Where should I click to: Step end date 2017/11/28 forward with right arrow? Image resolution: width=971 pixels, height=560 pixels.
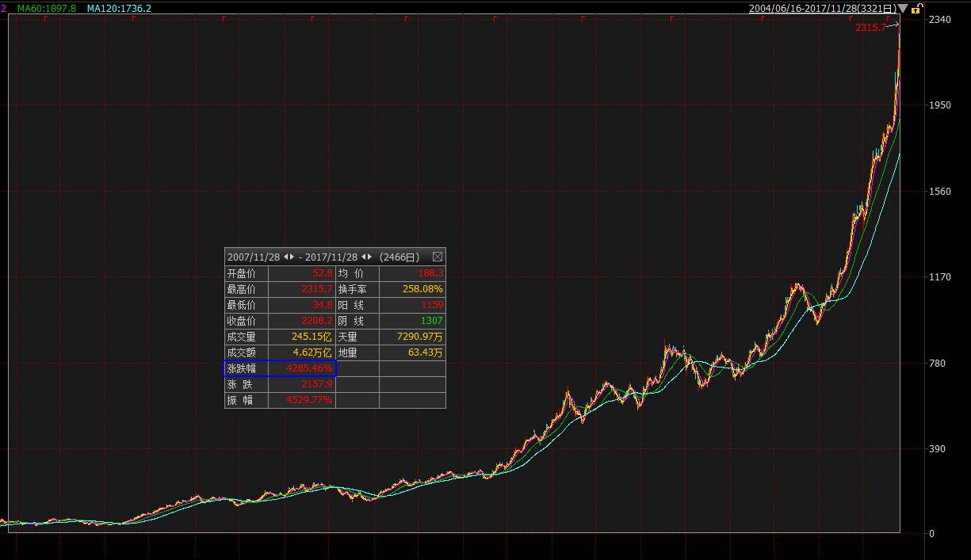370,257
